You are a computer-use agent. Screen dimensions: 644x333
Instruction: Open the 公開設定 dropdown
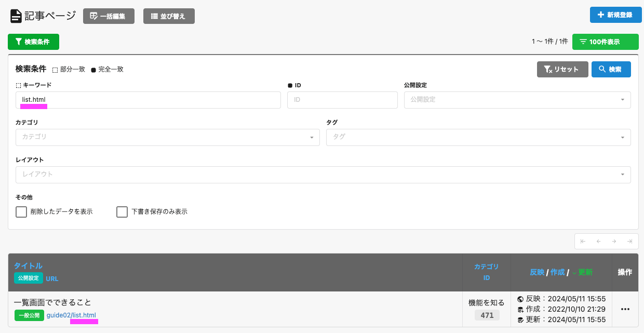(517, 100)
